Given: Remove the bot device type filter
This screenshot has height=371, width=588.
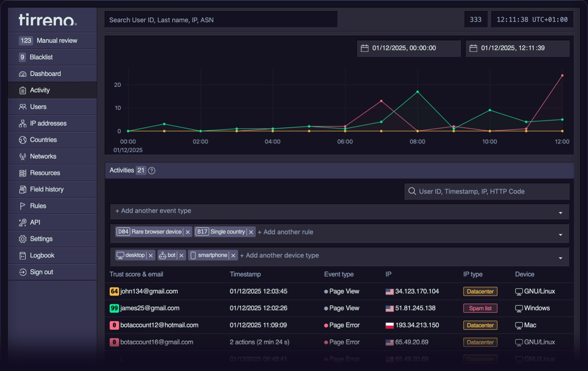Looking at the screenshot, I should (x=181, y=255).
